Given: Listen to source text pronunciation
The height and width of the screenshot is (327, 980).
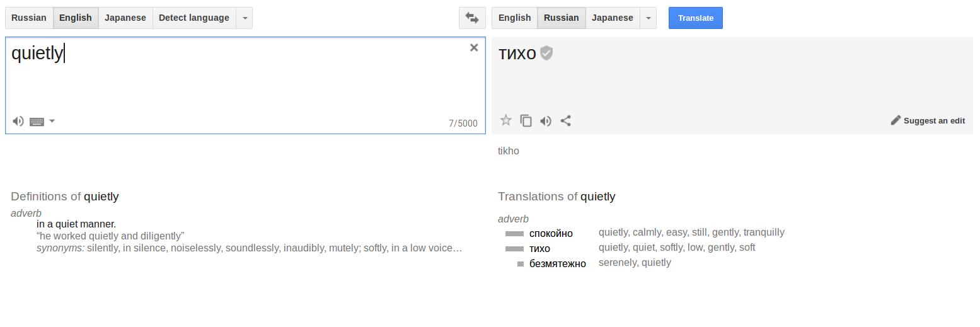Looking at the screenshot, I should (x=18, y=121).
